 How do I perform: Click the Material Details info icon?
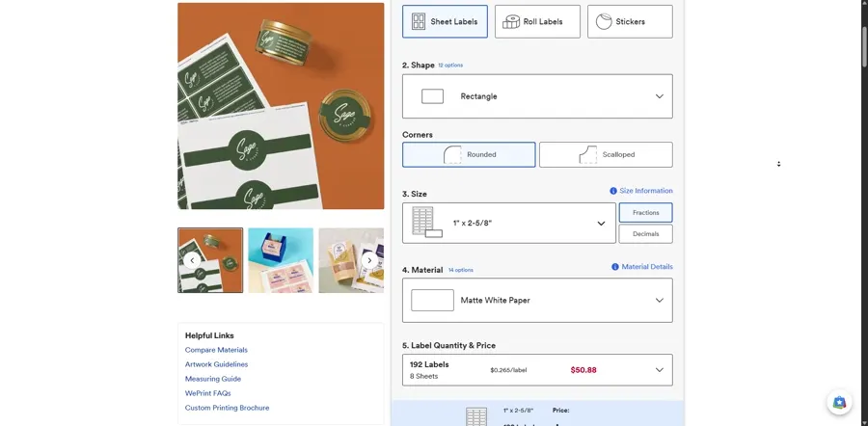pyautogui.click(x=615, y=267)
